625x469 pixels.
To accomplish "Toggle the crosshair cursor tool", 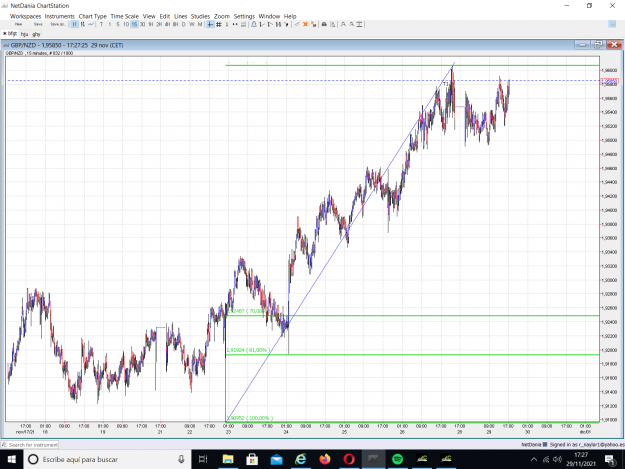I will (210, 24).
